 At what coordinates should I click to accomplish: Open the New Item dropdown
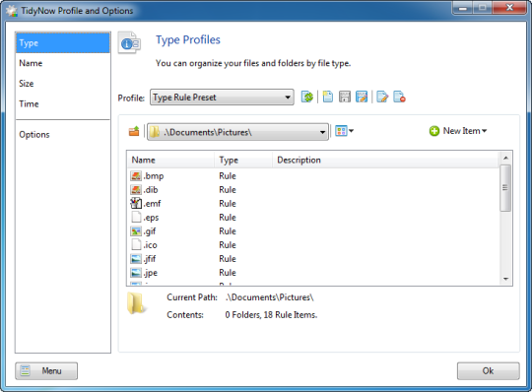tap(458, 131)
